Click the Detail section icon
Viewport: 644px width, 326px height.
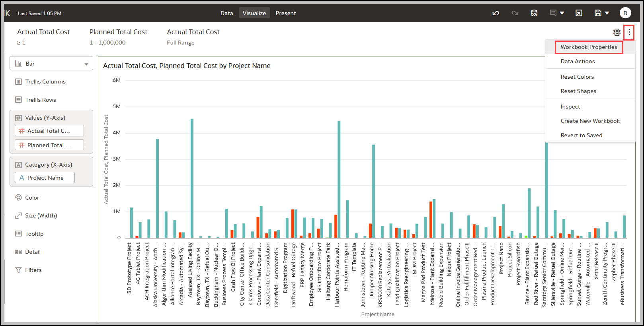tap(18, 252)
